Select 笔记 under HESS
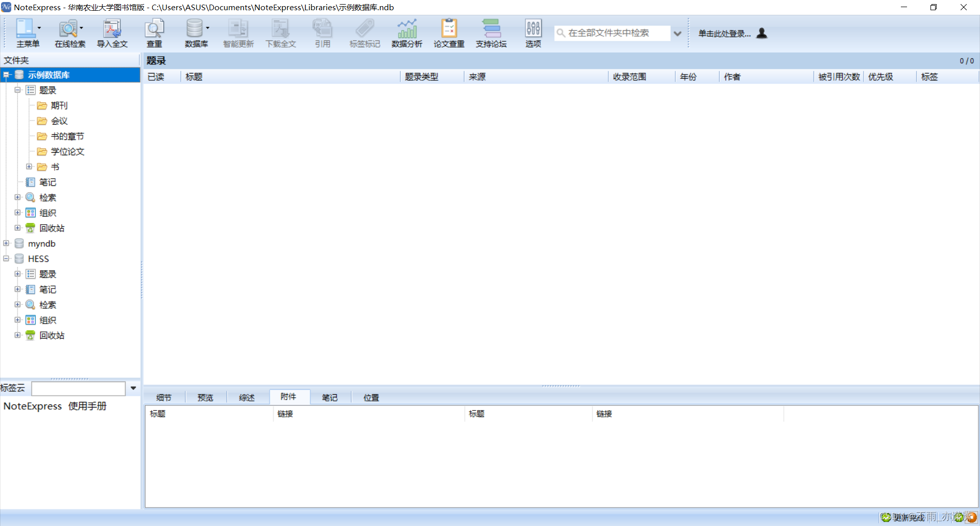The image size is (980, 526). point(47,290)
